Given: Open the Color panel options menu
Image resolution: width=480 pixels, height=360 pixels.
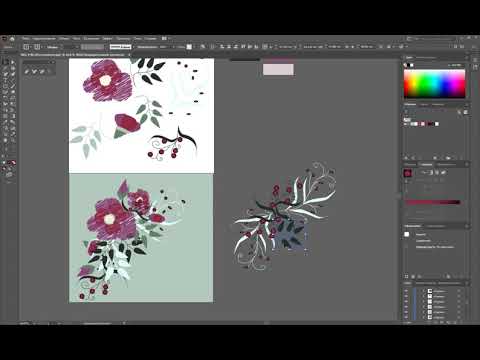Looking at the screenshot, I should pyautogui.click(x=466, y=58).
